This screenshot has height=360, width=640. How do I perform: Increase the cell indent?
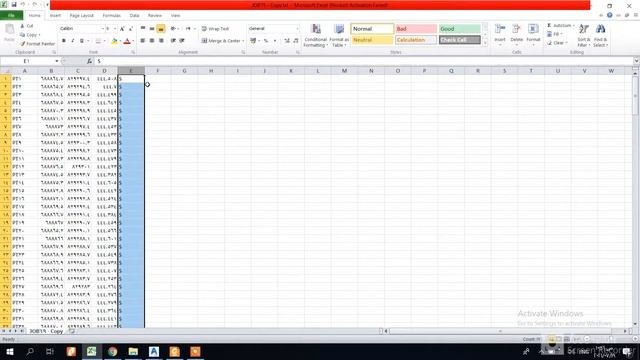(182, 41)
